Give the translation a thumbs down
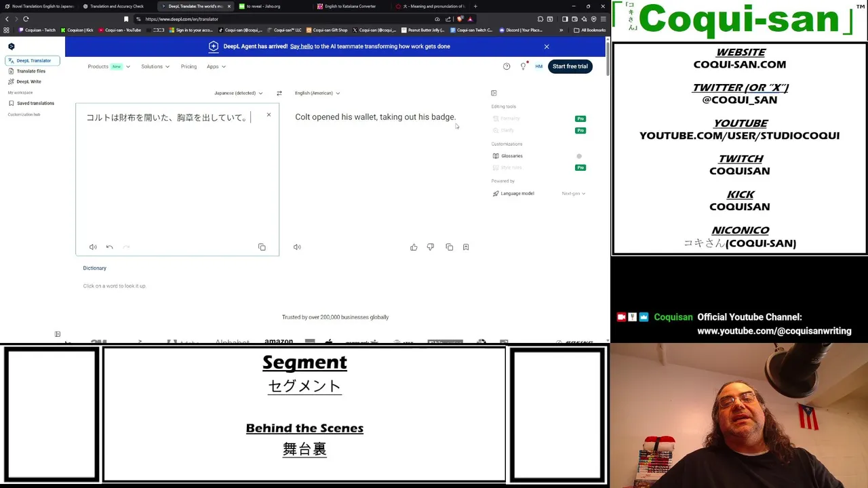Image resolution: width=868 pixels, height=488 pixels. click(x=431, y=247)
